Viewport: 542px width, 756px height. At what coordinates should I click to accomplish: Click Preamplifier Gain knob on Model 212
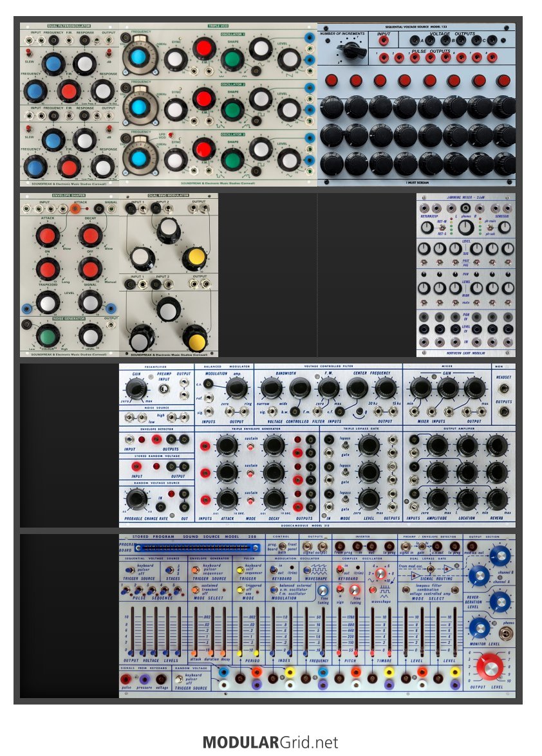click(x=136, y=389)
